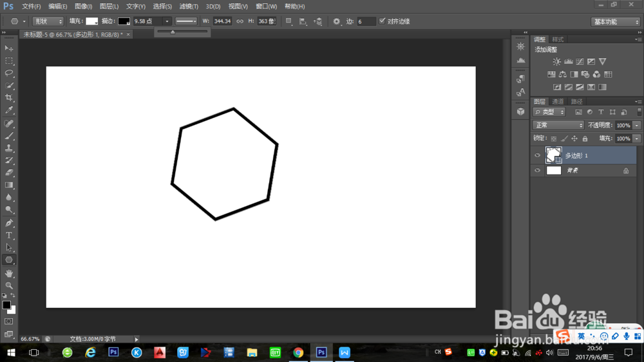Viewport: 644px width, 362px height.
Task: Click the 边 sides input field
Action: coord(366,21)
